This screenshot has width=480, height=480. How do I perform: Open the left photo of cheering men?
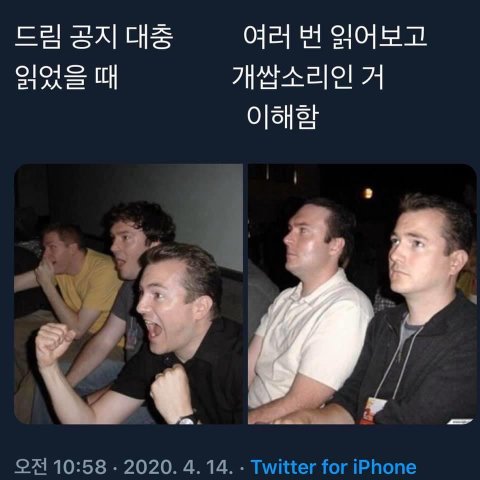tap(128, 294)
